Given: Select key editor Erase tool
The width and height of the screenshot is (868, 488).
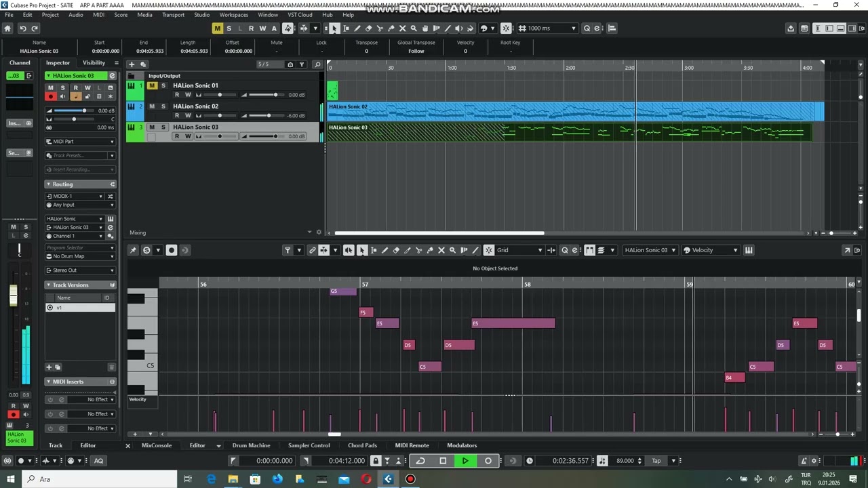Looking at the screenshot, I should (x=396, y=250).
